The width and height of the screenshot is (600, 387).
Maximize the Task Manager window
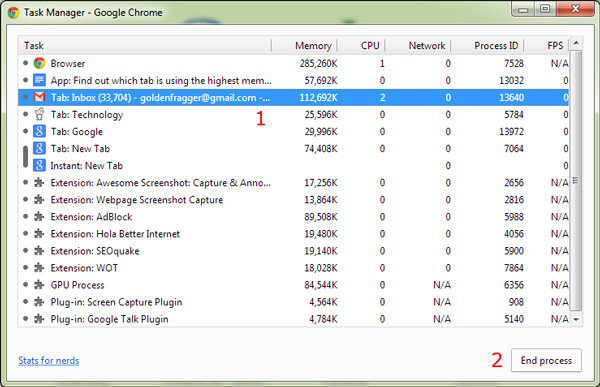pyautogui.click(x=545, y=9)
